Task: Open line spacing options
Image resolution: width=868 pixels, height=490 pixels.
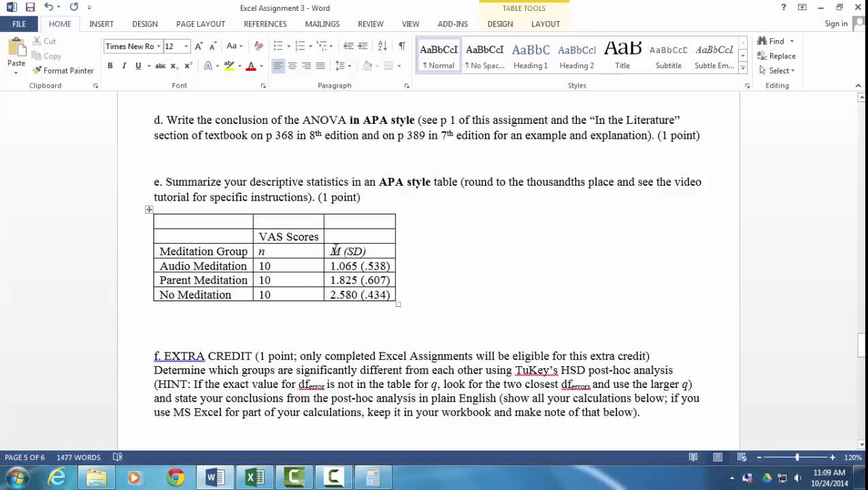Action: coord(343,66)
